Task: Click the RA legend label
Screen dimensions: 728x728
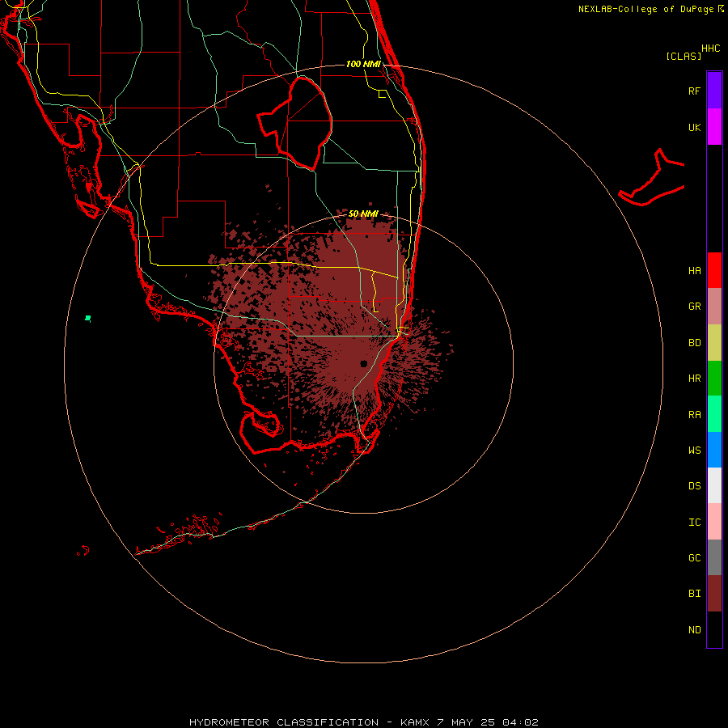Action: (x=694, y=415)
